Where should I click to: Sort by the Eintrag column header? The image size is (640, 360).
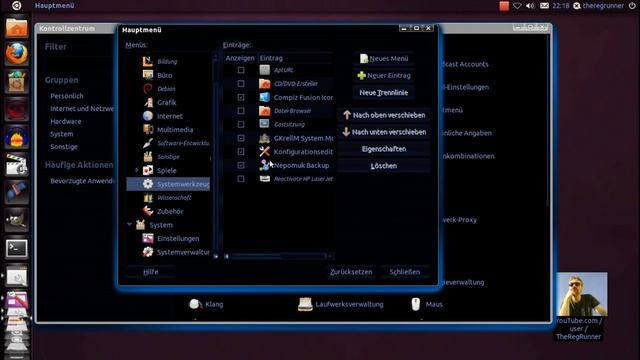296,58
